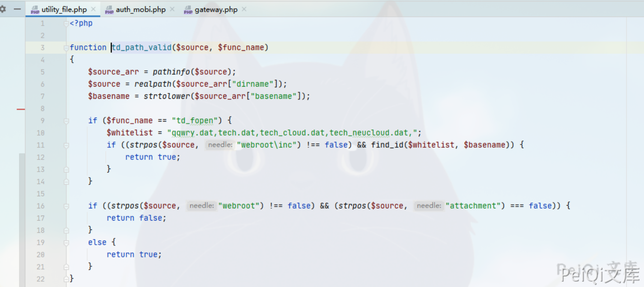
Task: Select the utility_file.php tab
Action: (64, 10)
